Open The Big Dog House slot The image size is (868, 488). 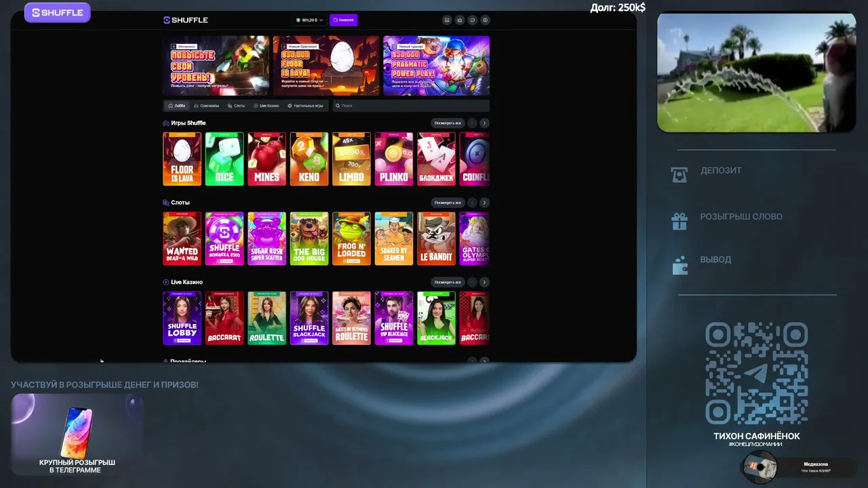click(309, 239)
